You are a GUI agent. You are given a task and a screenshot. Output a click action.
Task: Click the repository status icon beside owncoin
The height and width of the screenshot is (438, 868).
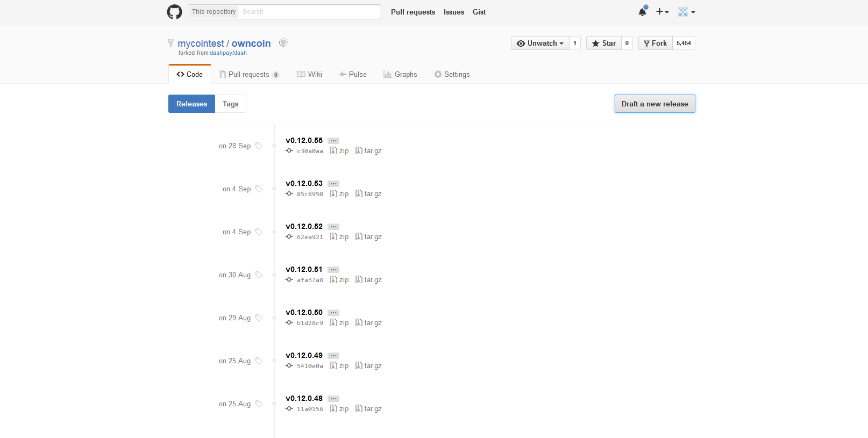point(283,42)
